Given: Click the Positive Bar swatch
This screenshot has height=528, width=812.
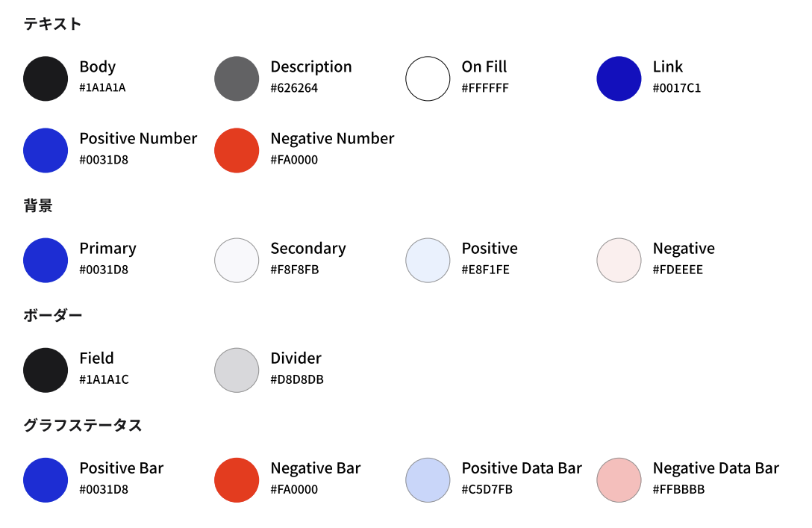Looking at the screenshot, I should click(x=46, y=479).
